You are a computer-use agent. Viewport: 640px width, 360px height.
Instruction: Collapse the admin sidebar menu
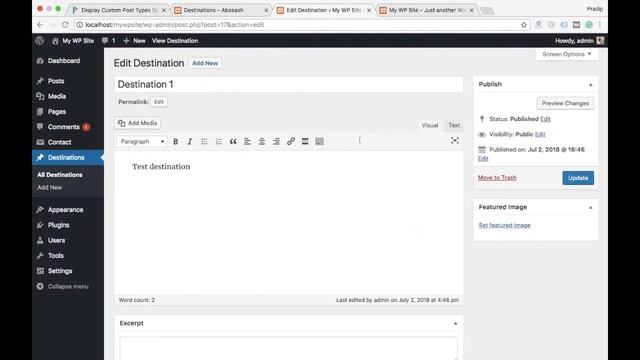(x=68, y=286)
